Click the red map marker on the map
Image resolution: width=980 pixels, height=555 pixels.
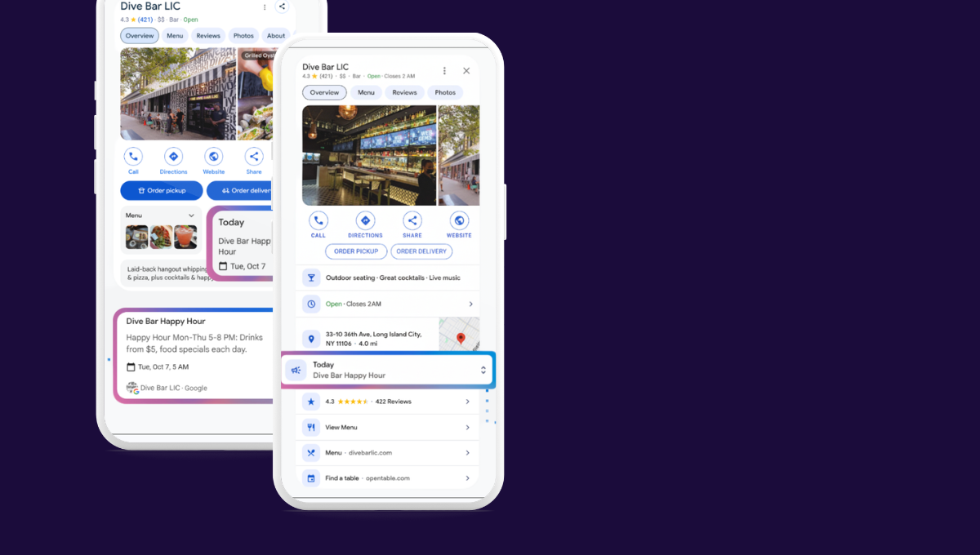[x=461, y=338]
